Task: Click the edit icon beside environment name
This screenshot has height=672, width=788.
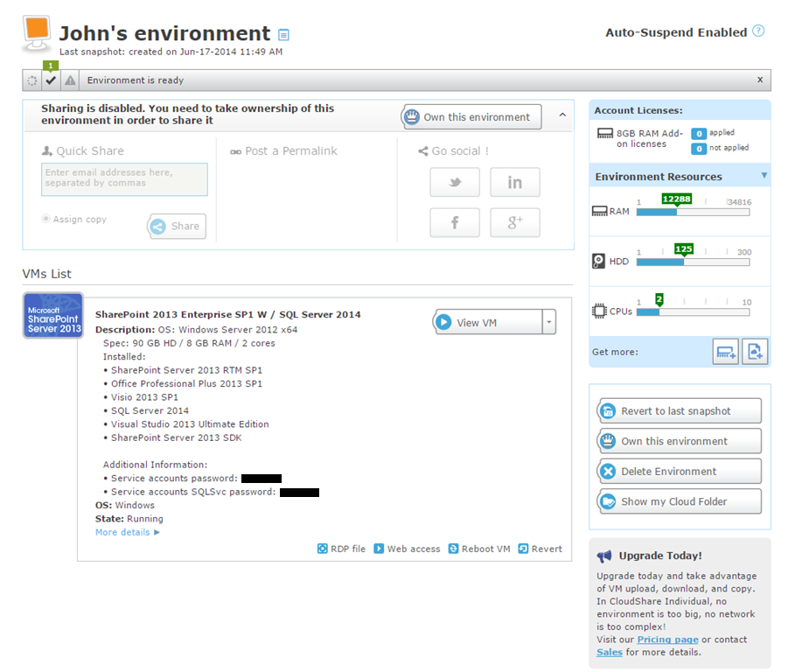Action: (283, 35)
